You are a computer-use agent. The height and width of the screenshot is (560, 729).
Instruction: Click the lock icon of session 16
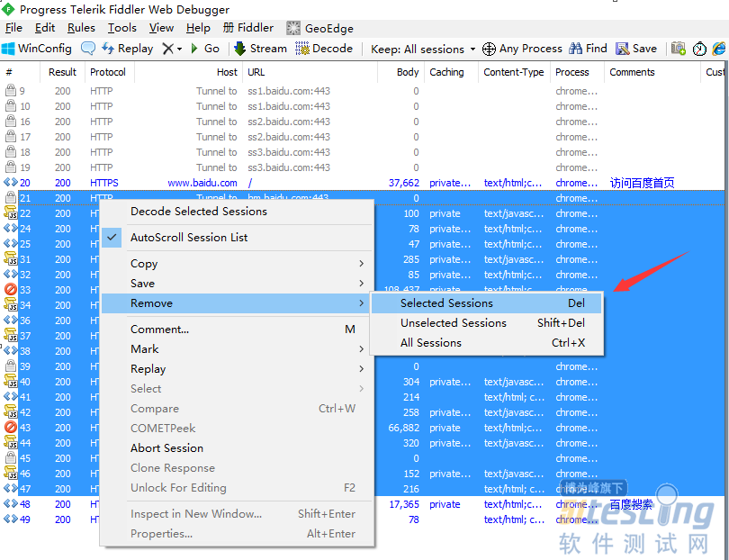click(10, 121)
